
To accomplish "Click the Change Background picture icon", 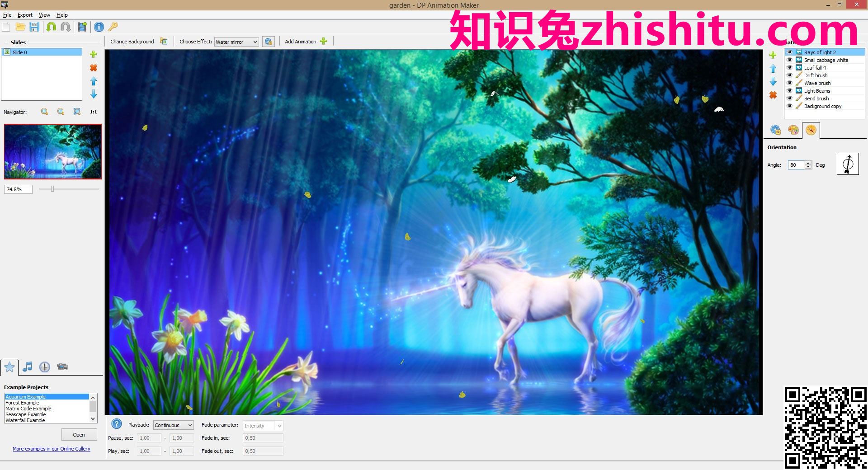I will (x=164, y=41).
